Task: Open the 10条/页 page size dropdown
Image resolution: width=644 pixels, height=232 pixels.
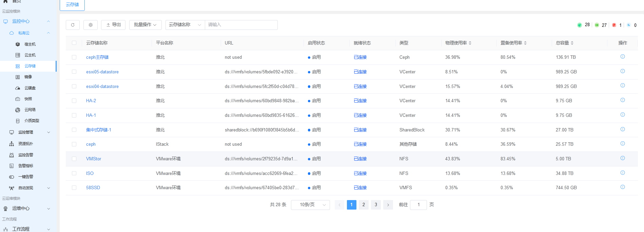Action: coord(310,205)
